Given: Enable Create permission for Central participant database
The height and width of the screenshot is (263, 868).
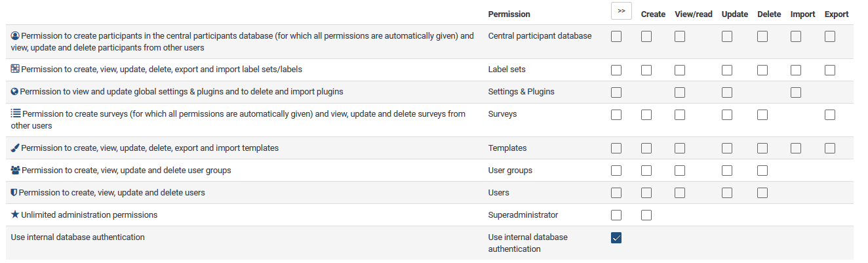Looking at the screenshot, I should tap(646, 37).
